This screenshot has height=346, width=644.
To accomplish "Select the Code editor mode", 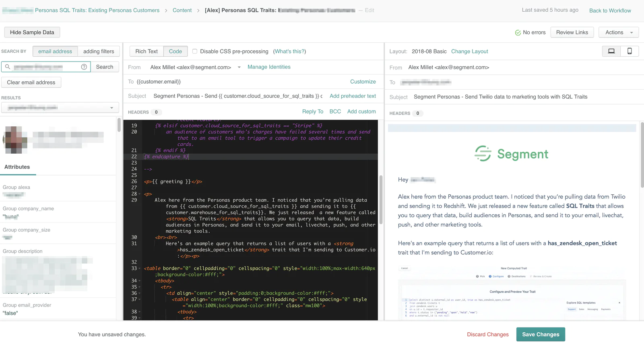I will 175,51.
